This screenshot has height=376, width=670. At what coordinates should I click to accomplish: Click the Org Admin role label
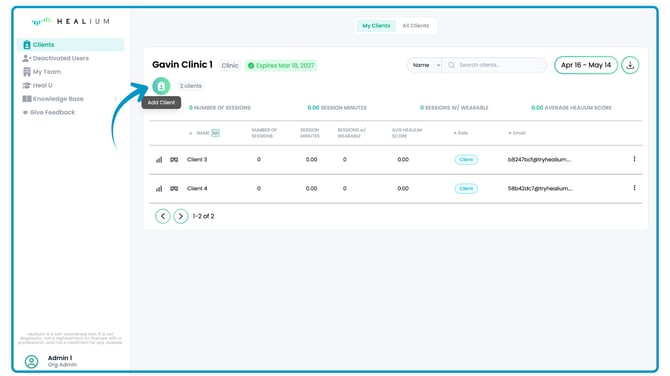click(x=62, y=365)
